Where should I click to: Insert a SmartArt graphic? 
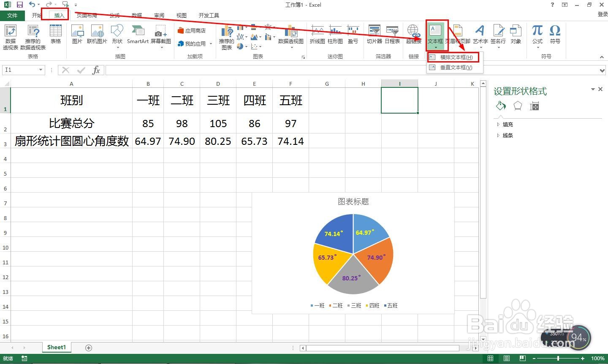(x=138, y=34)
